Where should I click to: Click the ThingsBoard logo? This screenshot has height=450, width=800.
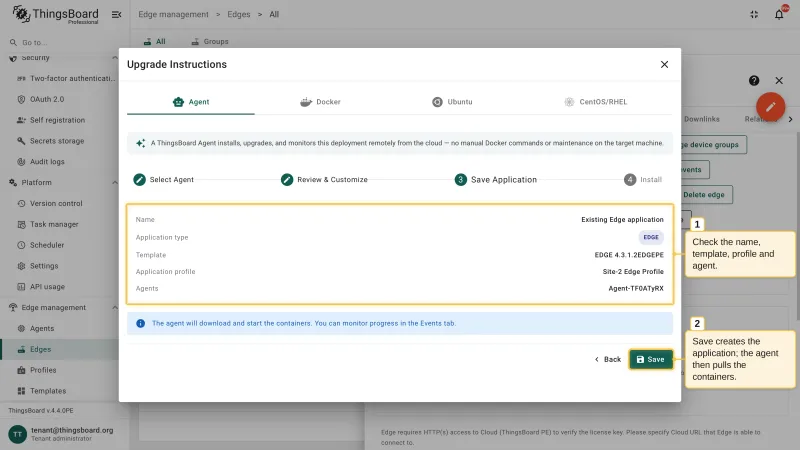(55, 14)
